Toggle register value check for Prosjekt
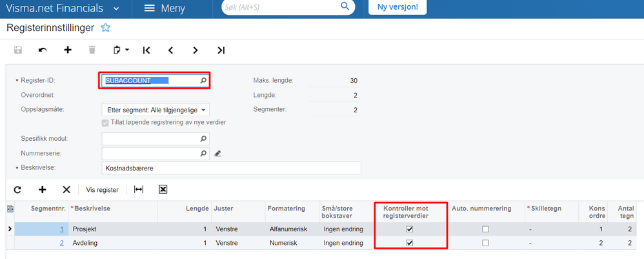This screenshot has width=644, height=259. (x=409, y=229)
